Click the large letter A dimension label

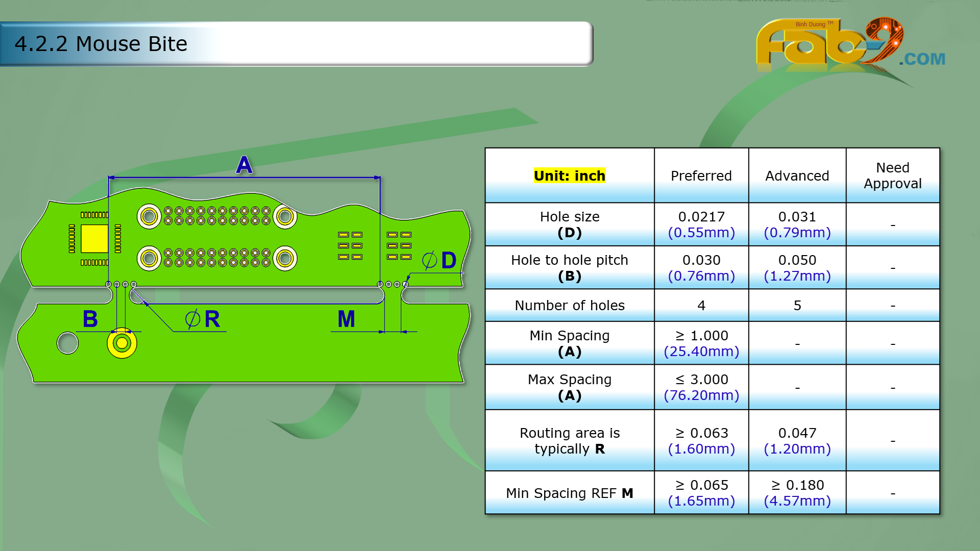point(244,165)
